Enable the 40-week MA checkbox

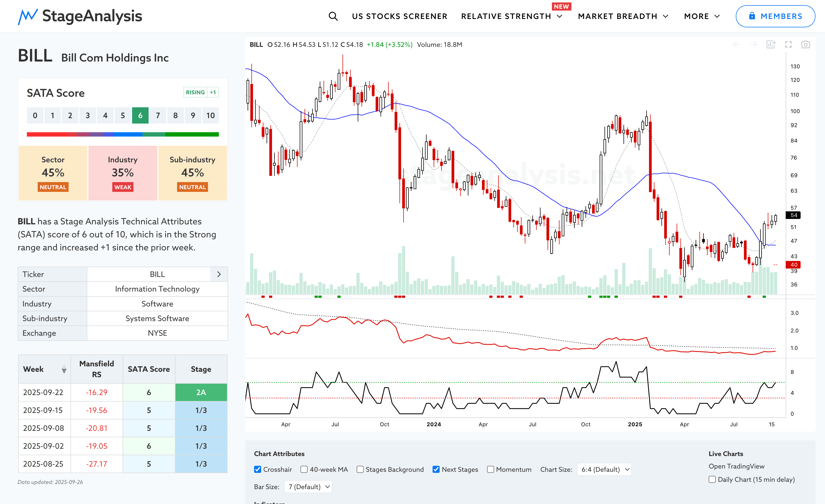point(304,469)
